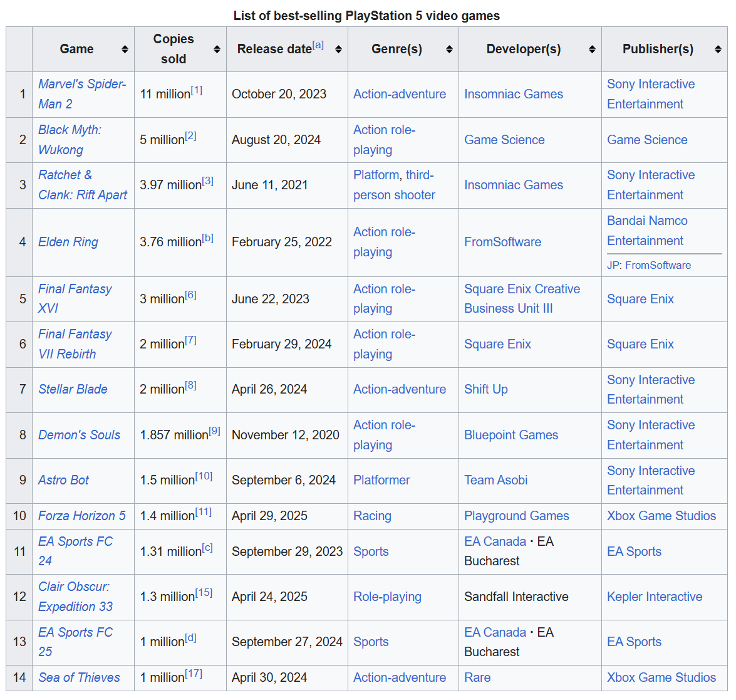
Task: Open footnote [a] on Release date header
Action: click(x=318, y=45)
